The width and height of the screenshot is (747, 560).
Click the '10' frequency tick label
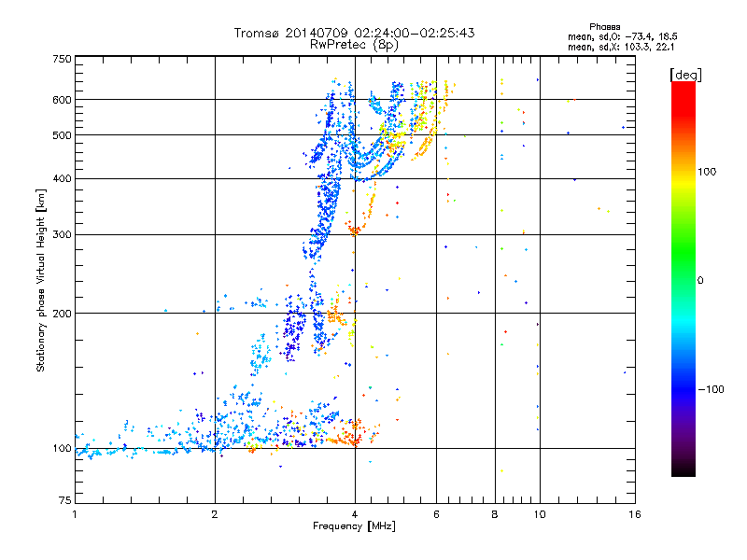[x=540, y=514]
